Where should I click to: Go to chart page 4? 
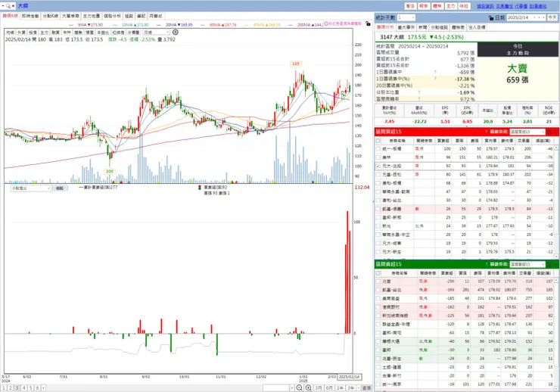[24, 387]
